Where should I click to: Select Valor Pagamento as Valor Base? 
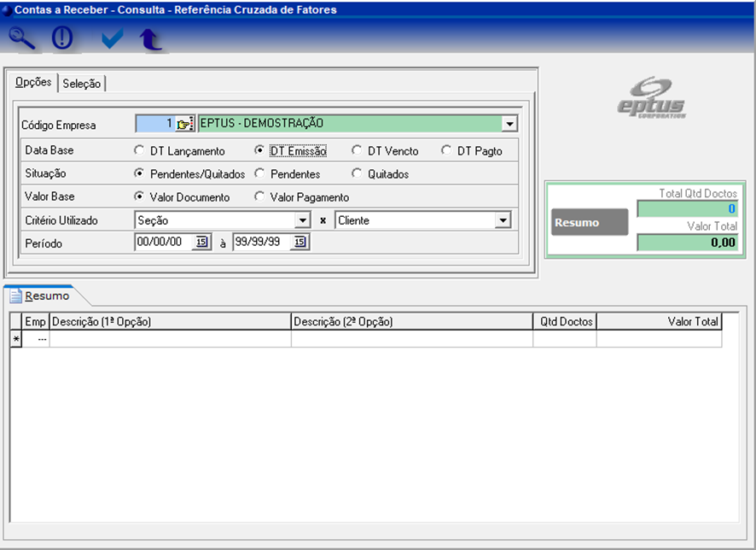(x=259, y=197)
